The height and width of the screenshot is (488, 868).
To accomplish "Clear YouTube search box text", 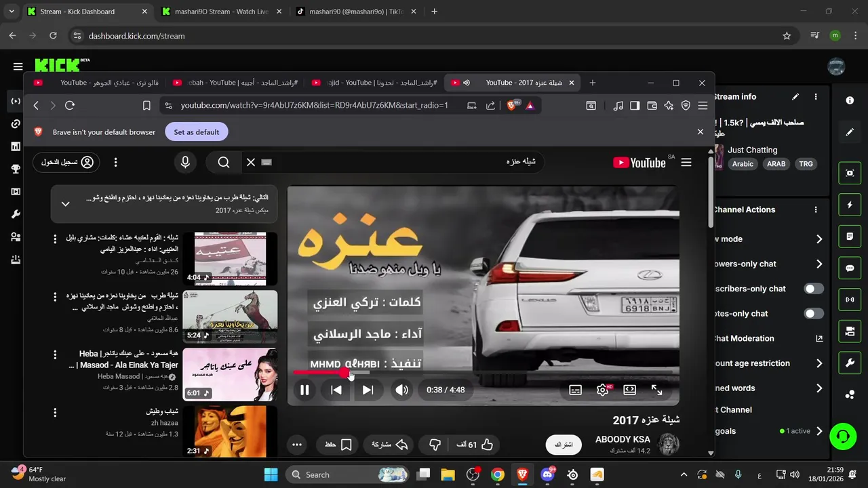I will 251,162.
